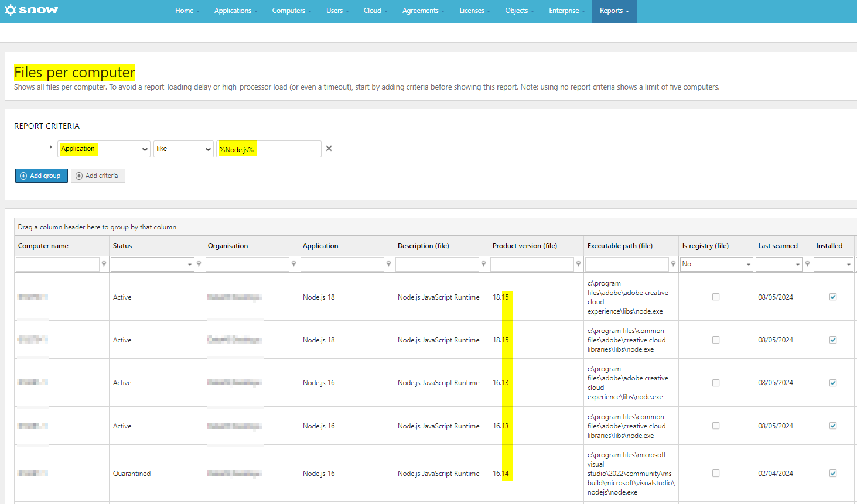Click the Add group button
This screenshot has width=857, height=504.
41,176
